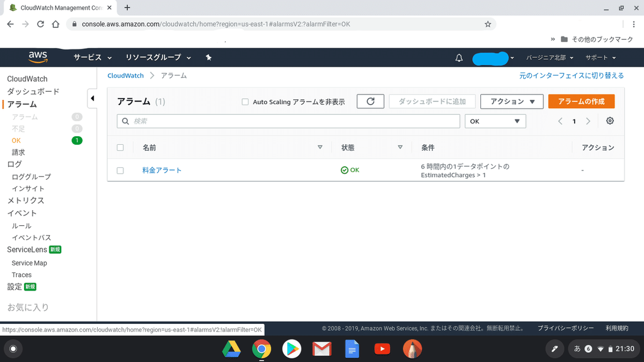The width and height of the screenshot is (644, 362).
Task: Click アラームの作成 button
Action: pyautogui.click(x=581, y=101)
